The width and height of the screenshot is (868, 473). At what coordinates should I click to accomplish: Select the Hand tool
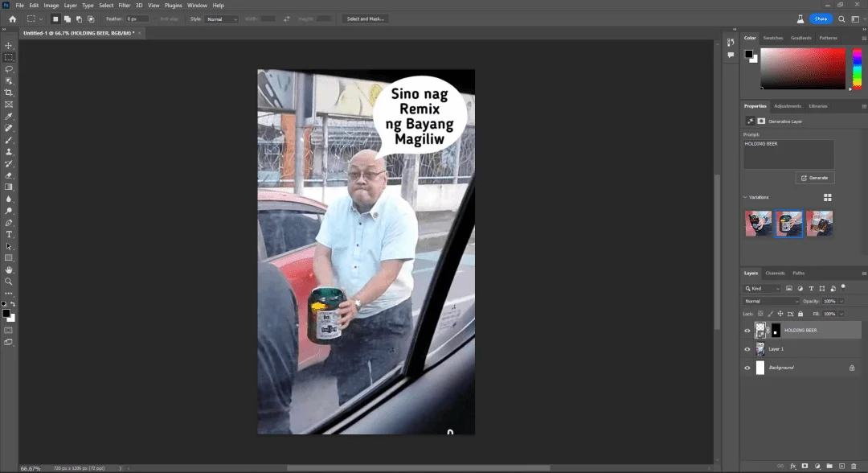[x=9, y=269]
